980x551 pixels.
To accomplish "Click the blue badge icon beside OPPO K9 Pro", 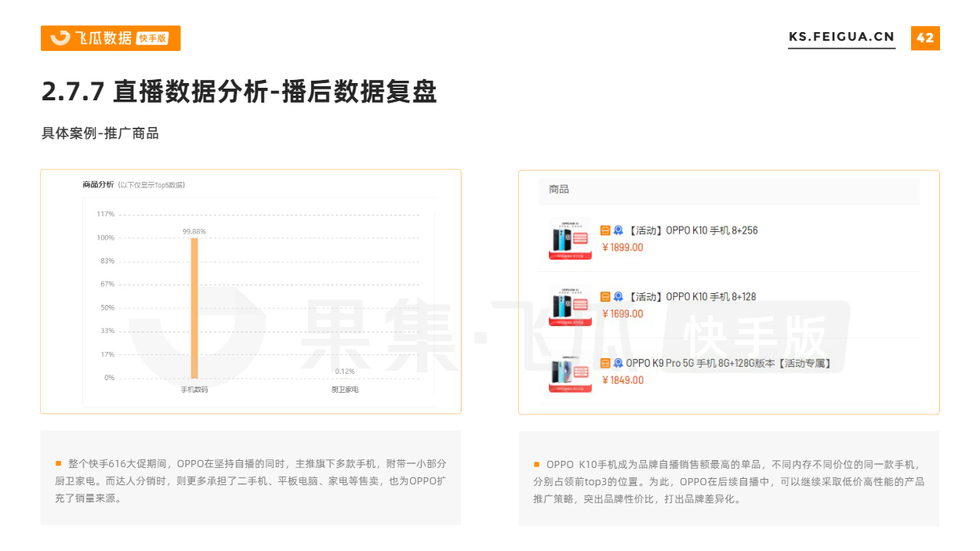I will 618,363.
